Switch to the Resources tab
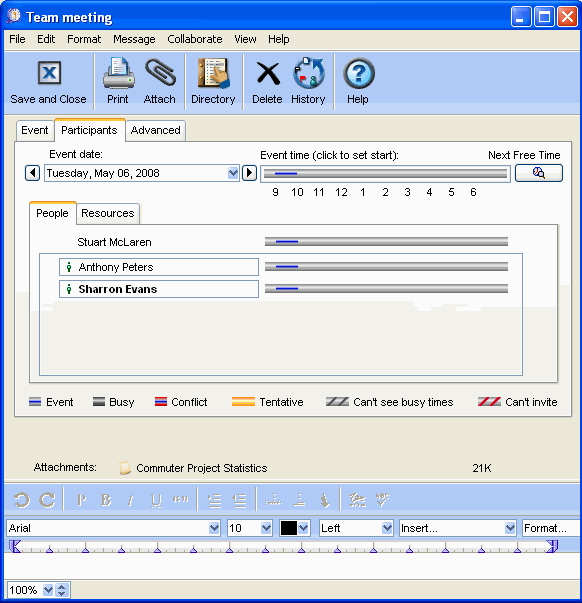This screenshot has height=603, width=582. pos(108,213)
